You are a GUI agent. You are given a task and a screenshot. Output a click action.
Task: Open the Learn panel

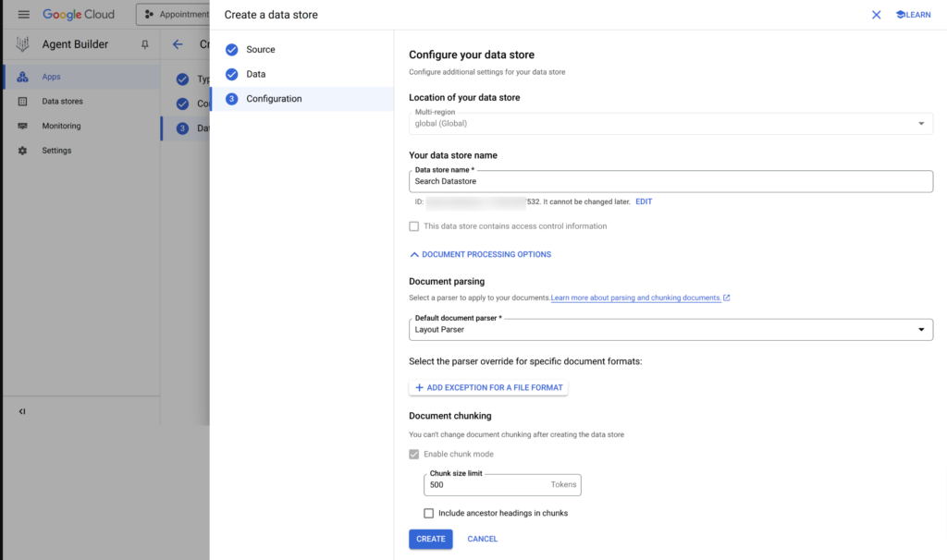tap(913, 15)
